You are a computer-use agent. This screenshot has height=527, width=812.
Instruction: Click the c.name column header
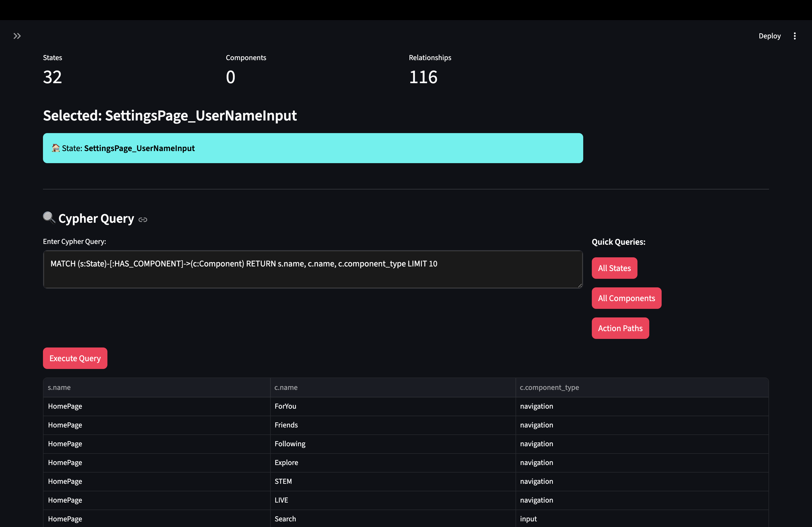pos(286,387)
